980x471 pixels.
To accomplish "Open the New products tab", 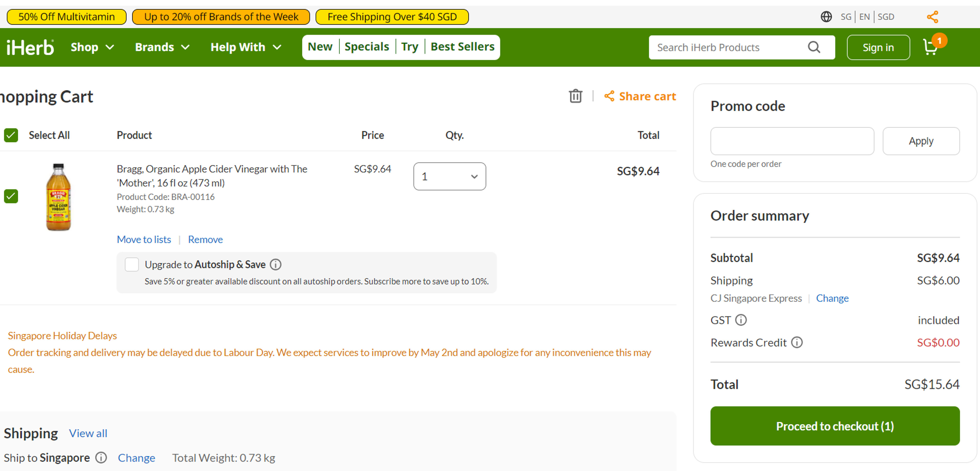I will point(320,47).
